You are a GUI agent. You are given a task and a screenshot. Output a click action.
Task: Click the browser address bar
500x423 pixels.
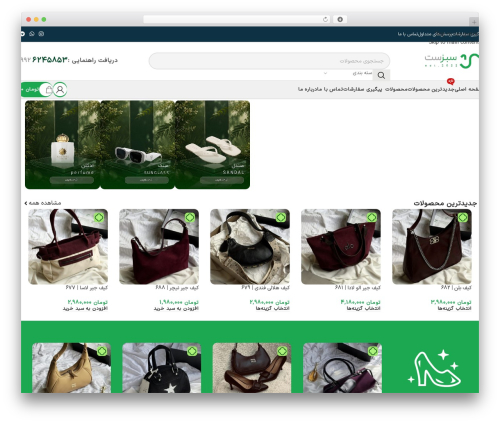237,19
